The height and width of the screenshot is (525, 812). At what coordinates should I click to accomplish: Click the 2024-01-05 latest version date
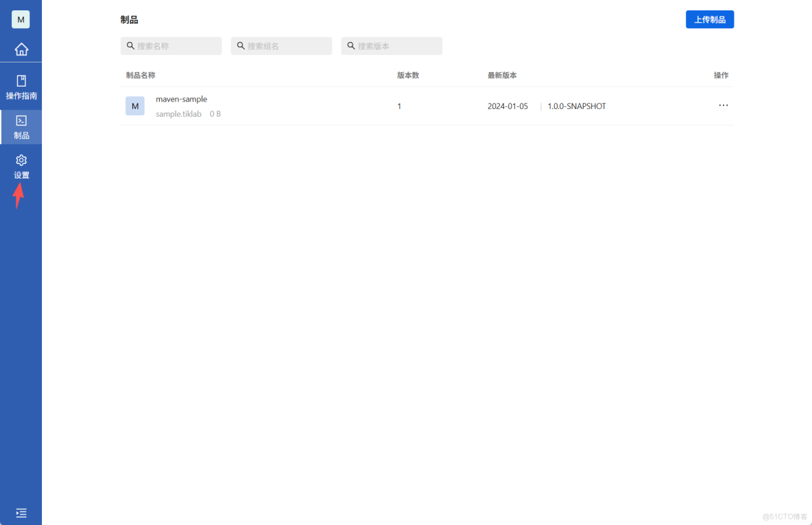508,106
